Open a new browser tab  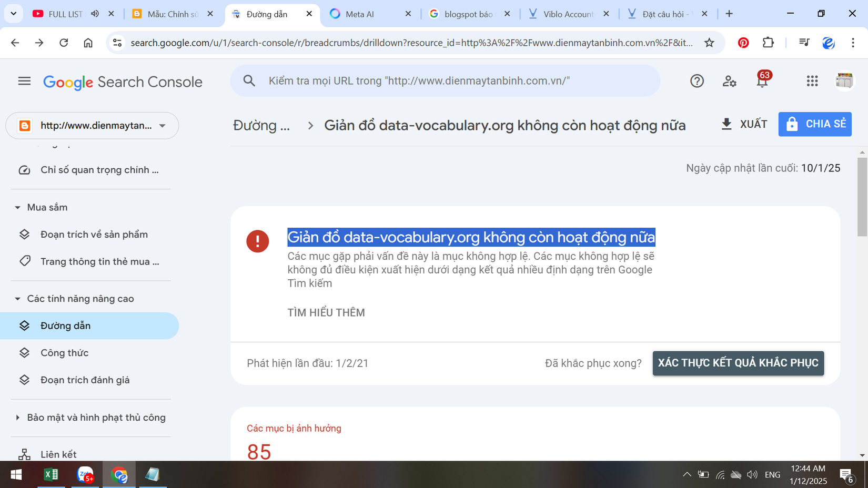(x=729, y=14)
